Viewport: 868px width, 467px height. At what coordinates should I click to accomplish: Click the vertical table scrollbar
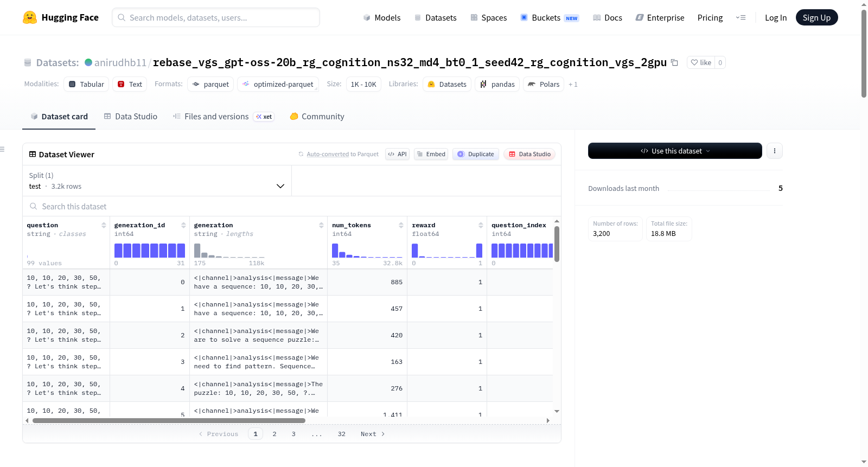(557, 244)
